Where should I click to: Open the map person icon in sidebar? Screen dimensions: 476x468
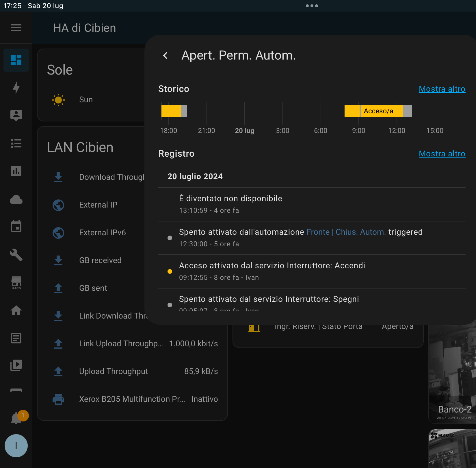tap(16, 116)
